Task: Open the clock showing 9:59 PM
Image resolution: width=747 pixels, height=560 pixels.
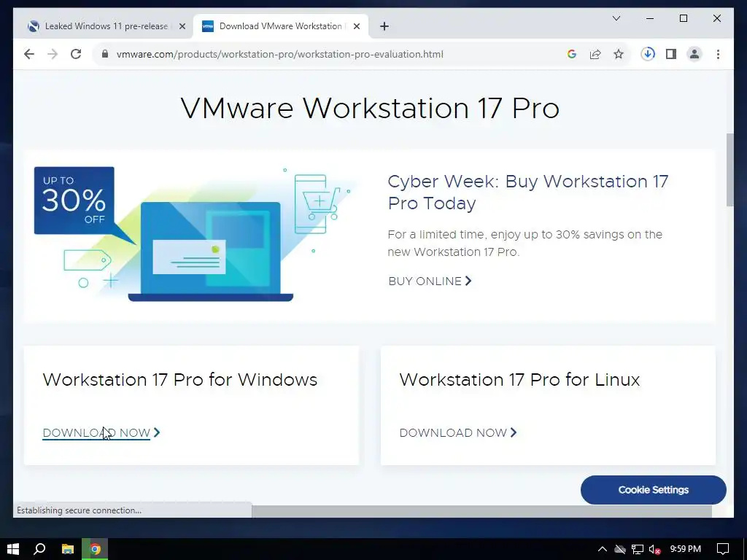Action: tap(686, 549)
